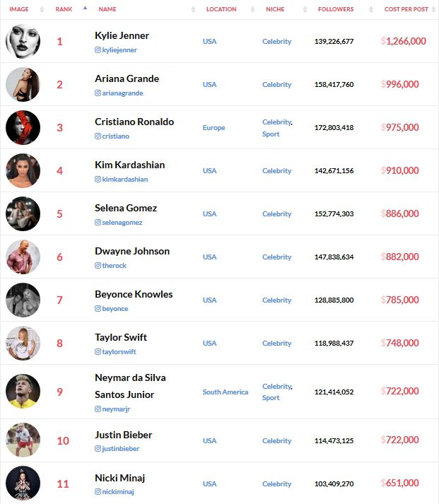Click Instagram icon next to taylorswift
The width and height of the screenshot is (439, 504).
[98, 351]
